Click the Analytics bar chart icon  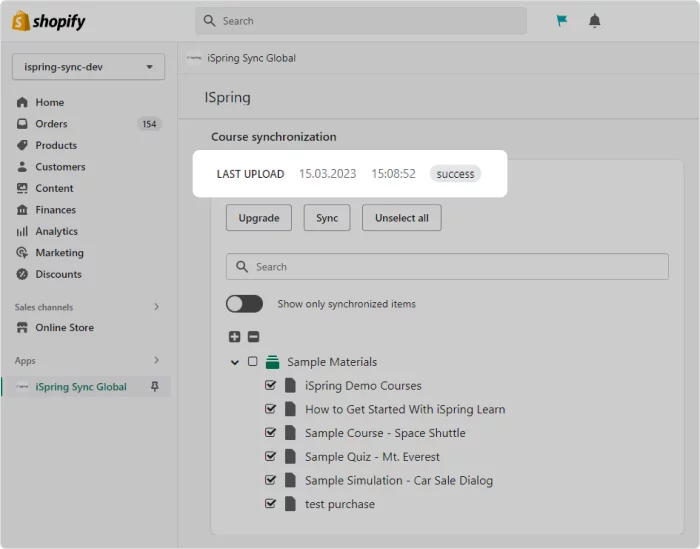pyautogui.click(x=22, y=231)
